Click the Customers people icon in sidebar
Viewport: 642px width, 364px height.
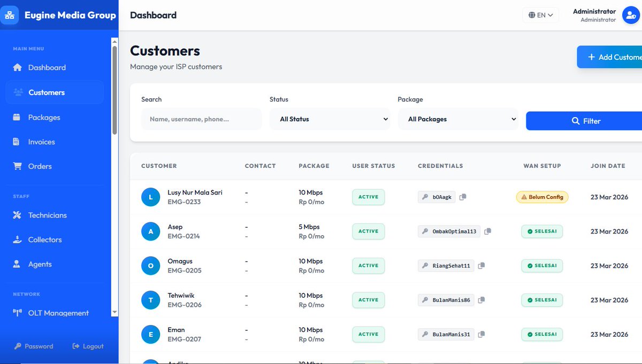coord(18,92)
